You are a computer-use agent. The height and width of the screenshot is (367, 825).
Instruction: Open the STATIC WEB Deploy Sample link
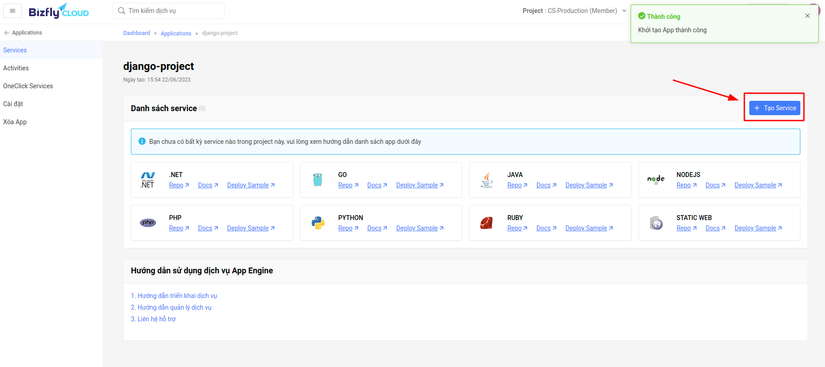click(758, 228)
